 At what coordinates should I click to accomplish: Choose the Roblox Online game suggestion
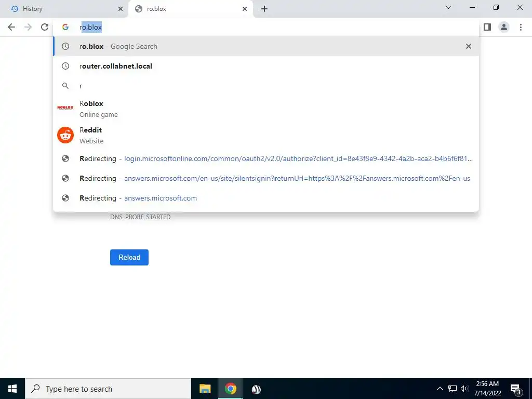(x=266, y=109)
